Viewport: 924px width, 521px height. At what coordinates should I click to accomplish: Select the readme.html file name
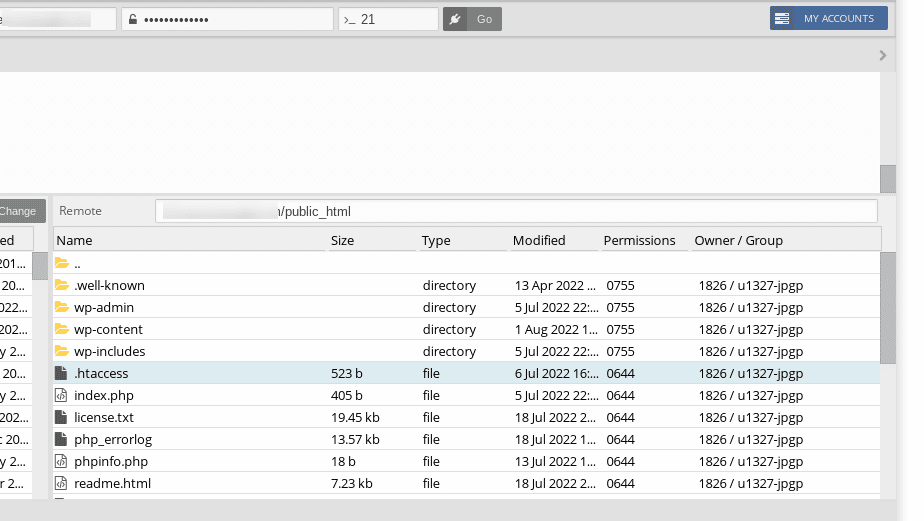(113, 483)
